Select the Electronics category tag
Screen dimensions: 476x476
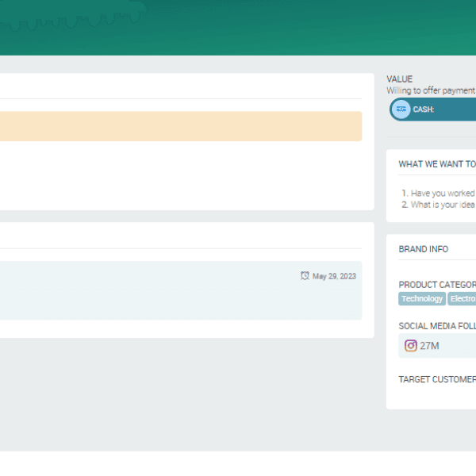pos(463,299)
